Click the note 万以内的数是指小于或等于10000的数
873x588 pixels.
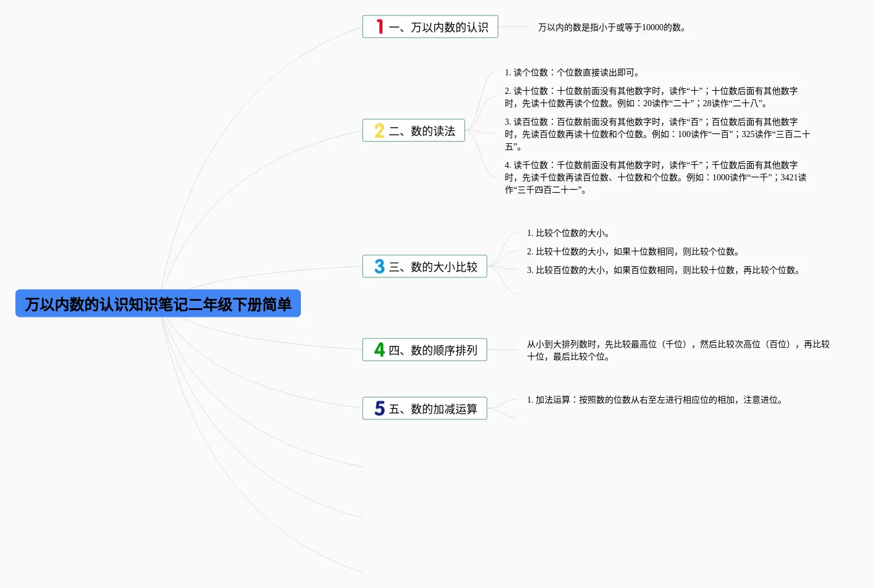pos(612,27)
